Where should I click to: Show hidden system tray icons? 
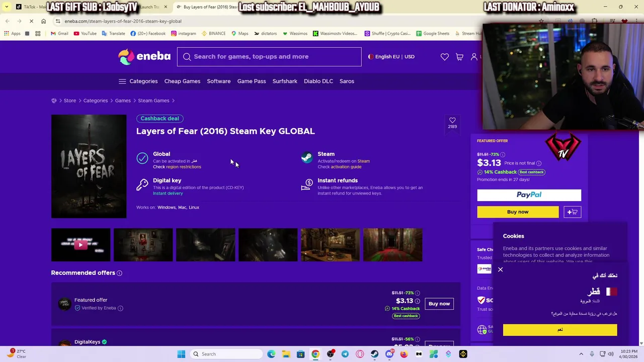click(x=581, y=354)
